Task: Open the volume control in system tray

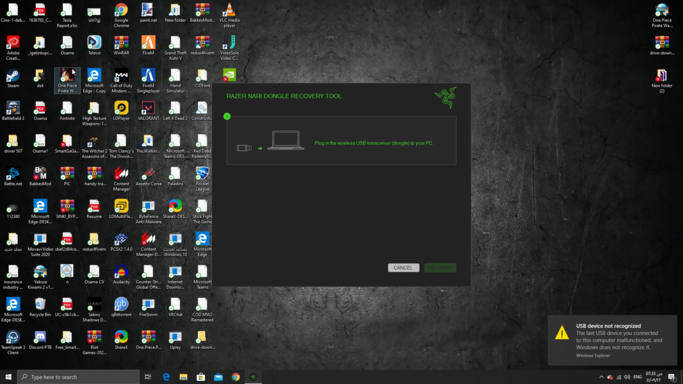Action: click(627, 377)
